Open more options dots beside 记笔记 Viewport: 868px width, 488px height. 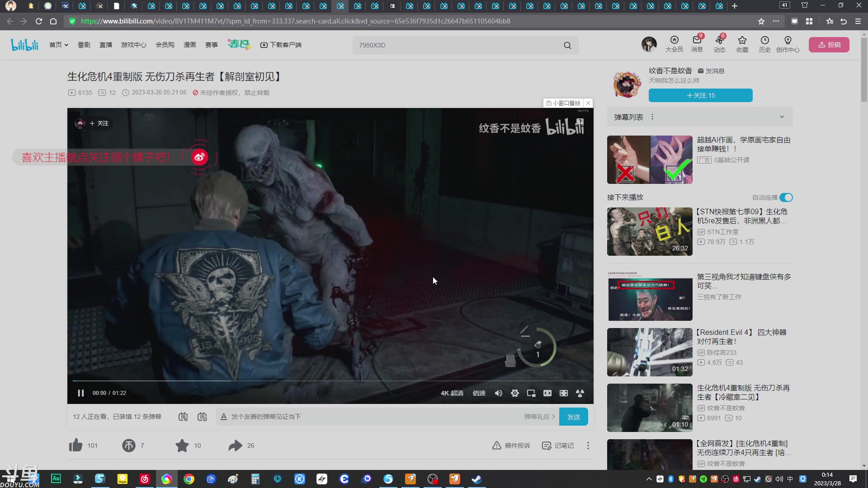coord(588,446)
